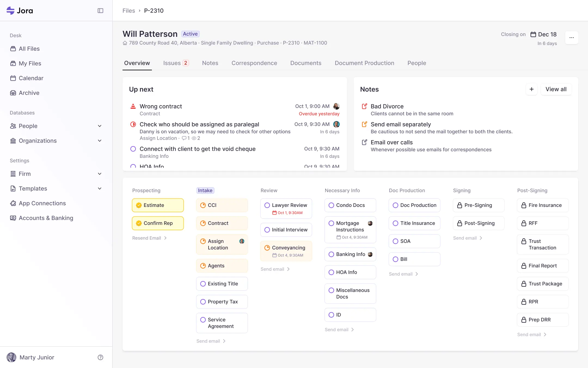
Task: Mark the Existing Title task circle complete
Action: point(203,284)
